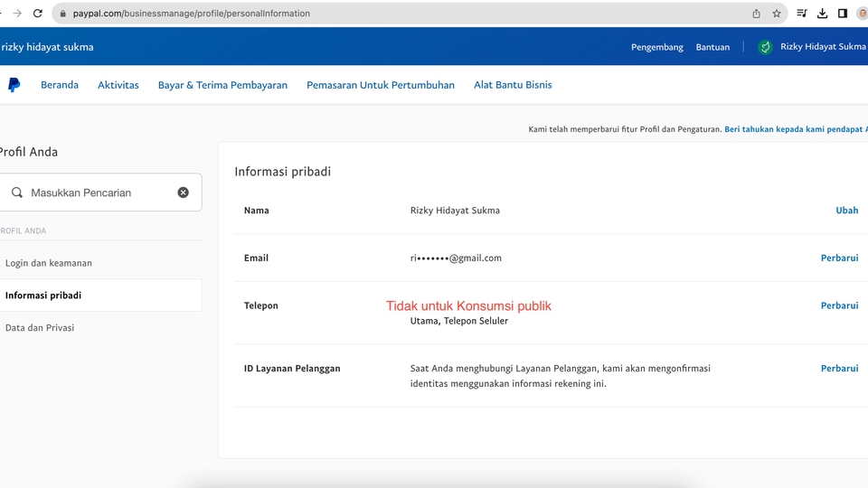Select Login dan keamanan in sidebar
Viewport: 868px width, 488px height.
click(49, 263)
